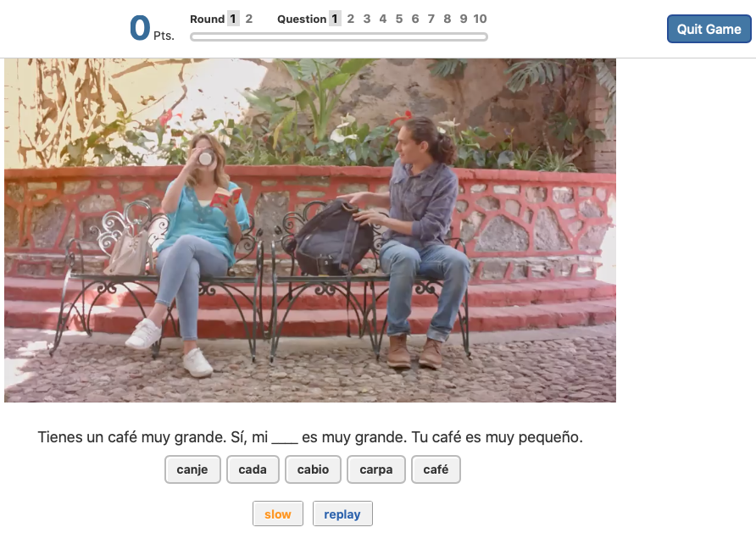Click the game progress bar
The height and width of the screenshot is (533, 756).
pos(338,36)
